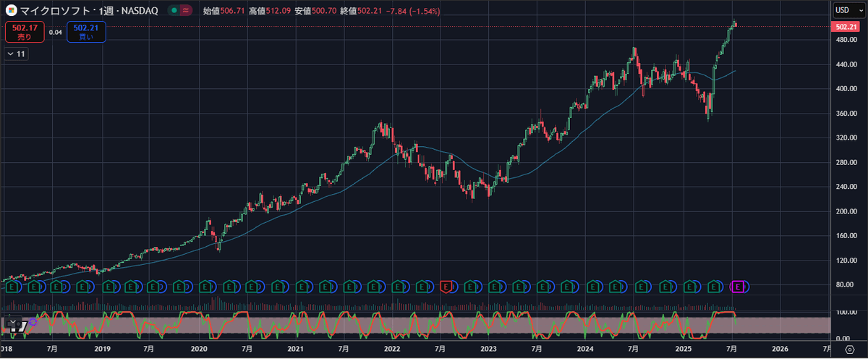Open the last green earnings marker before magenta
868x359 pixels.
tap(714, 287)
